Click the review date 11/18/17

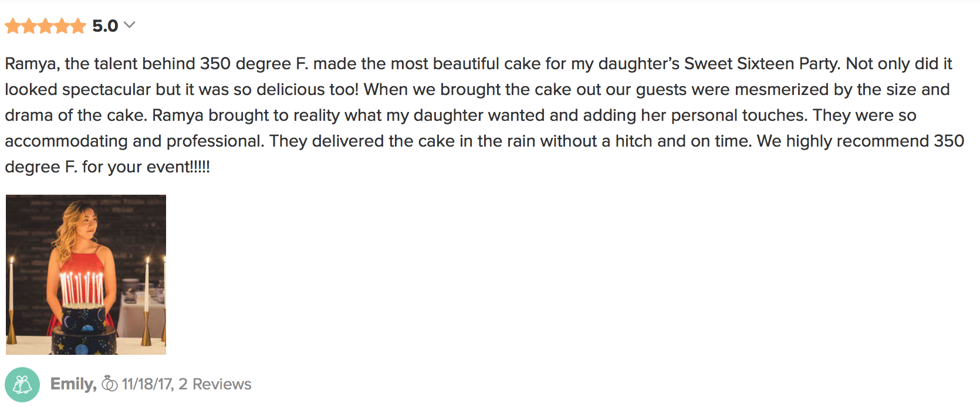tap(148, 384)
